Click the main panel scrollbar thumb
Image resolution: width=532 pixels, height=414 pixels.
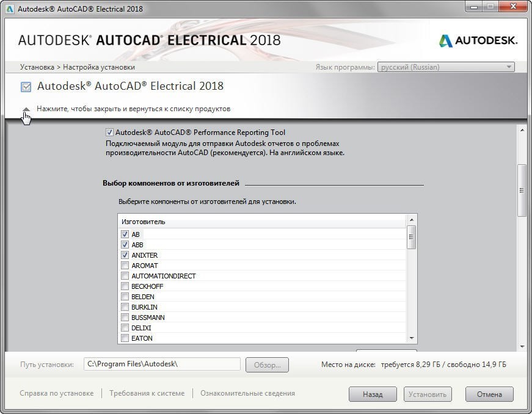click(x=522, y=191)
